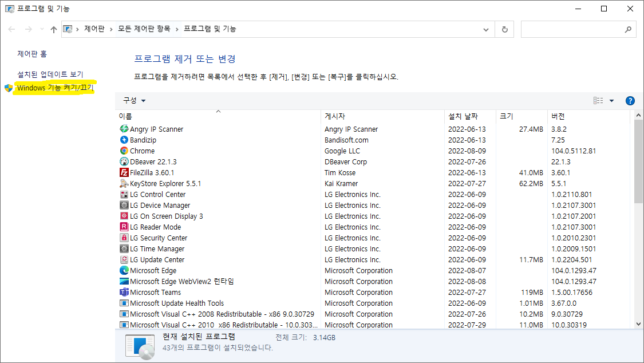Sort by the 크기 column header
The width and height of the screenshot is (644, 363).
pyautogui.click(x=521, y=116)
